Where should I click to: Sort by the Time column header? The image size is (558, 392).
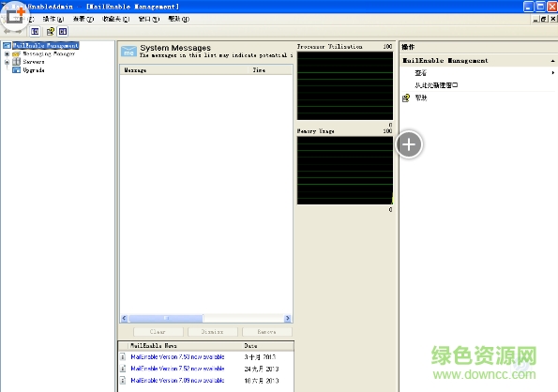click(x=270, y=70)
